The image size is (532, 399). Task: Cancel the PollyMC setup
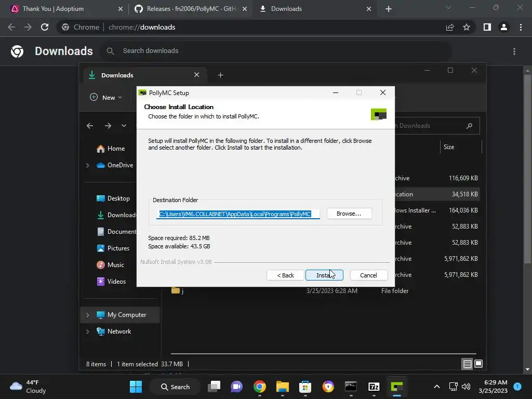click(368, 275)
